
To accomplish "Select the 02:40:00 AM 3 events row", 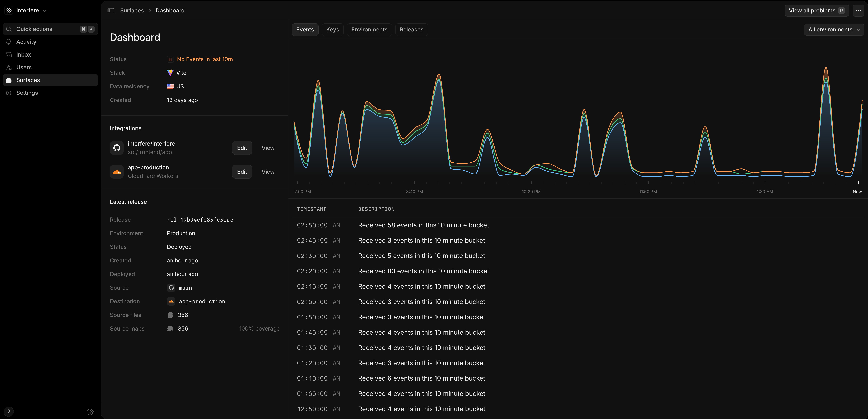I will [578, 240].
